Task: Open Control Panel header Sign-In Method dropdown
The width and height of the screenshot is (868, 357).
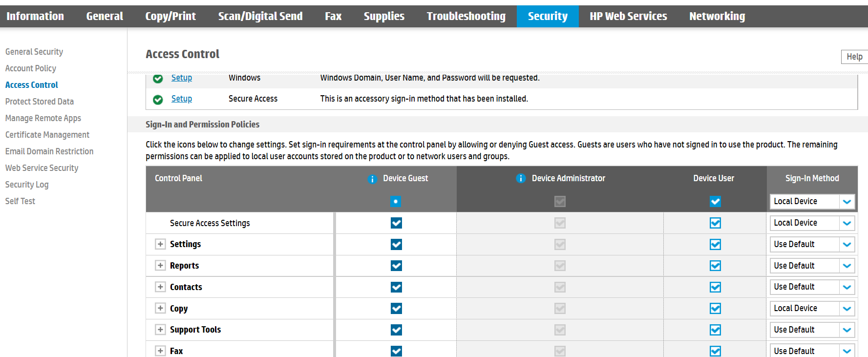Action: (812, 201)
